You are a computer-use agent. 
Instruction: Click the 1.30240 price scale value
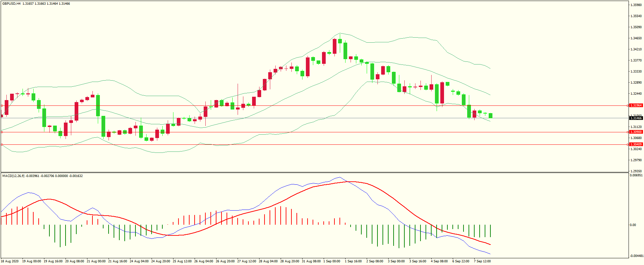[x=636, y=149]
